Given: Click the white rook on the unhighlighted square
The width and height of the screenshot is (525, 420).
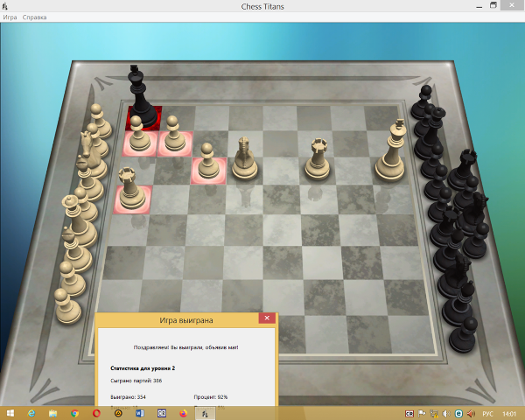Looking at the screenshot, I should pyautogui.click(x=317, y=159).
